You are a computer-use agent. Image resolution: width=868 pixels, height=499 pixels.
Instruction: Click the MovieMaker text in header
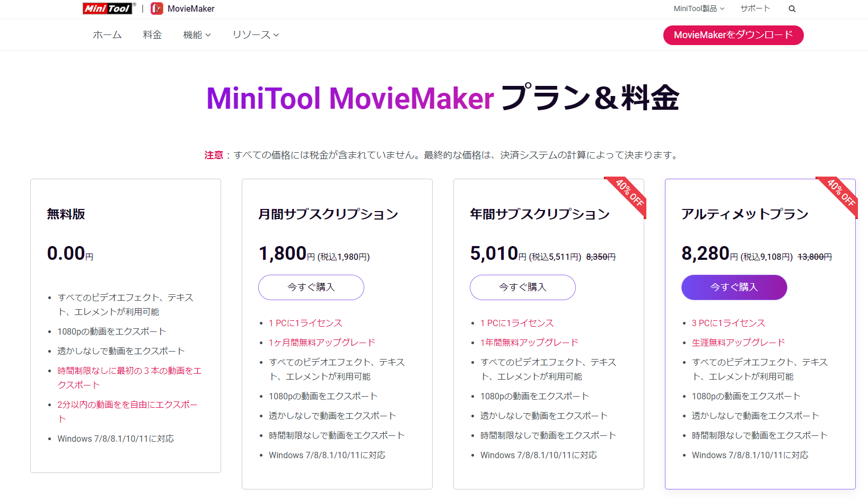(x=191, y=8)
